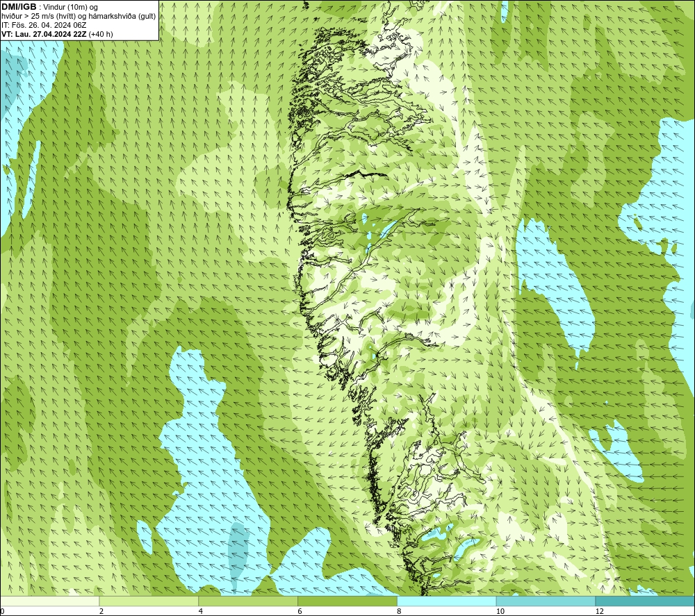Image resolution: width=695 pixels, height=616 pixels.
Task: Click the 6–8 m/s dark green legend band
Action: pyautogui.click(x=347, y=601)
